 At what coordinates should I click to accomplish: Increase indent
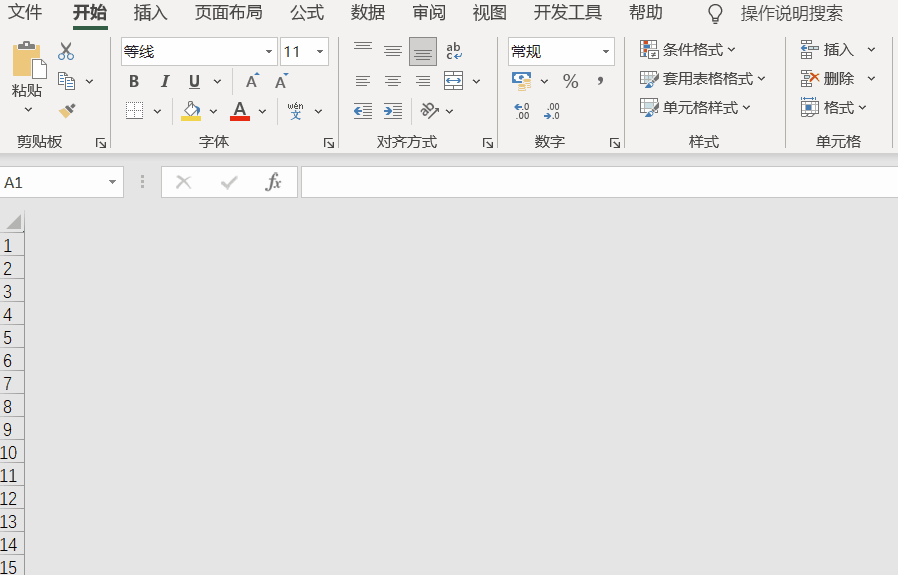tap(393, 111)
